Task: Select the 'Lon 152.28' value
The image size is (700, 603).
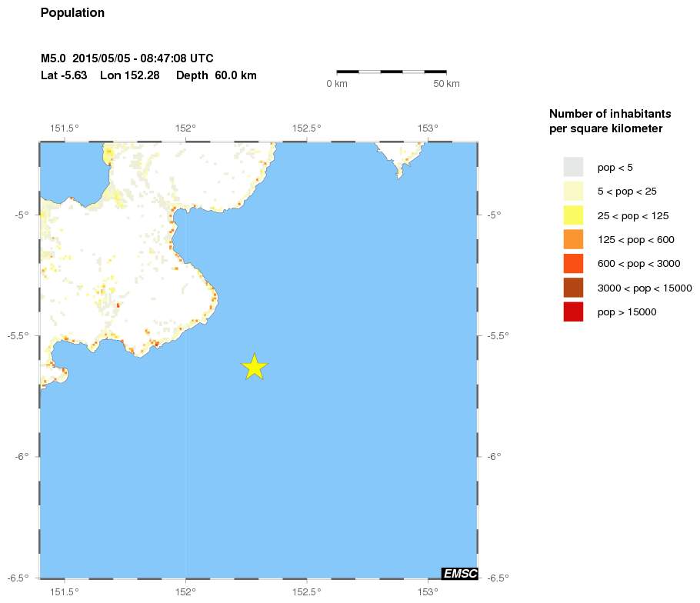Action: click(x=129, y=75)
